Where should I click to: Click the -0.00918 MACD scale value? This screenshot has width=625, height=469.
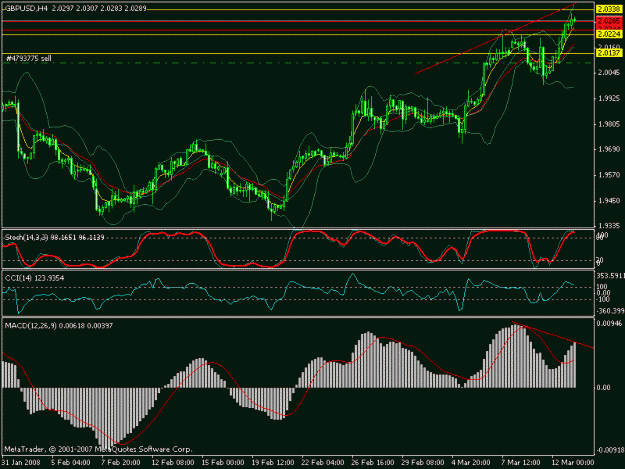click(x=610, y=450)
